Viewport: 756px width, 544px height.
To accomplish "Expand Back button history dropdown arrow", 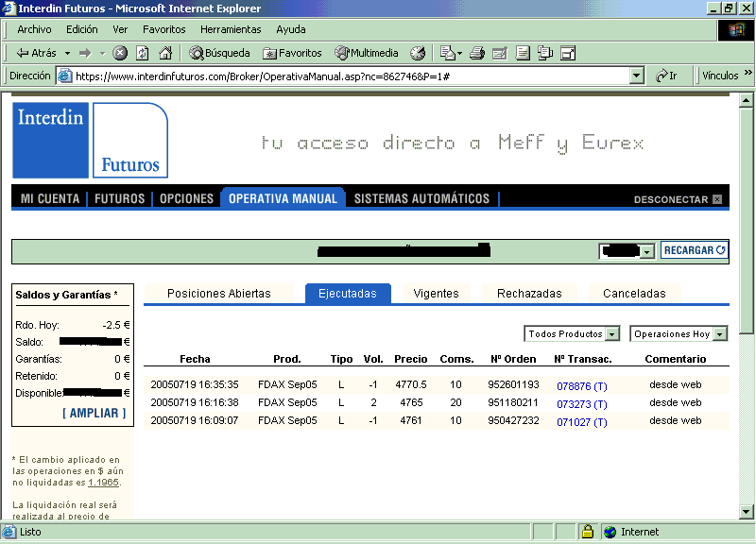I will (67, 53).
